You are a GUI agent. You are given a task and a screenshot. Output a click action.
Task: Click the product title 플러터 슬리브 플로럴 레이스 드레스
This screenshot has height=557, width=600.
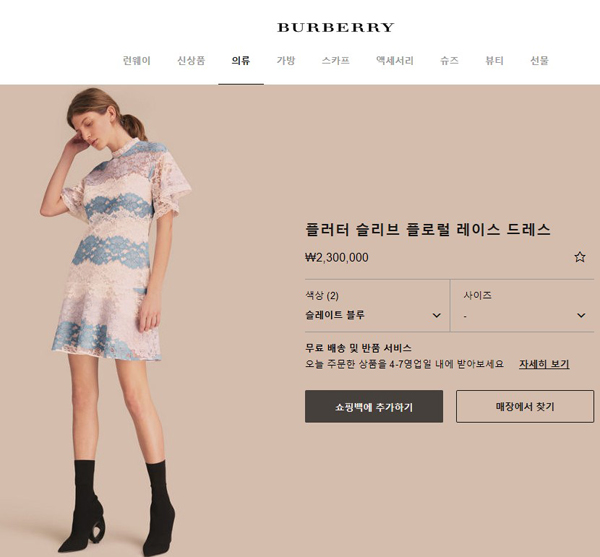pos(428,230)
